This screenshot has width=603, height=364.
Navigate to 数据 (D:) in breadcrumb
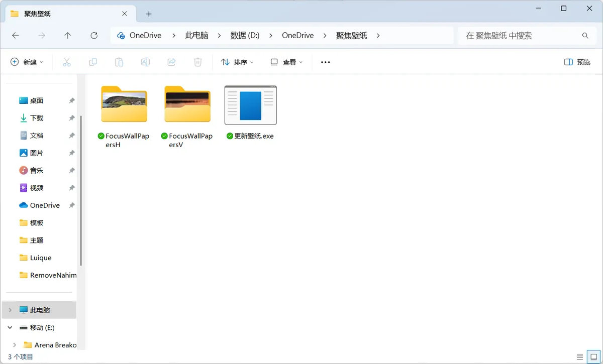[245, 36]
